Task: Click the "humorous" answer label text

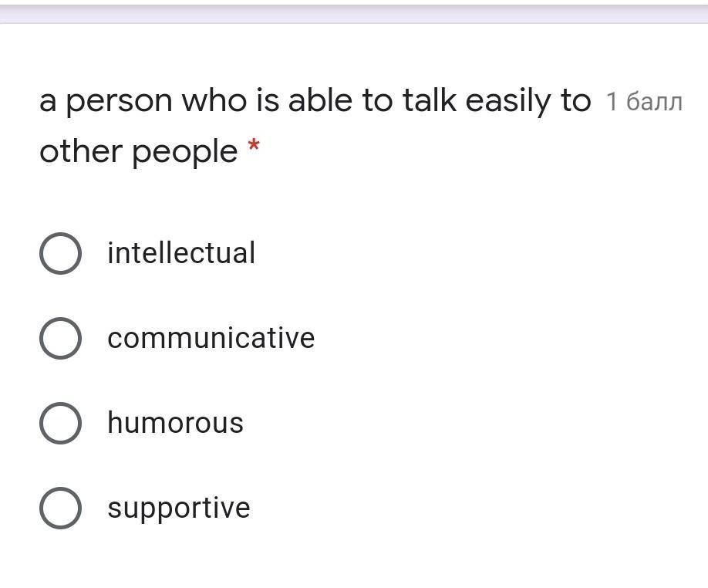Action: [175, 423]
